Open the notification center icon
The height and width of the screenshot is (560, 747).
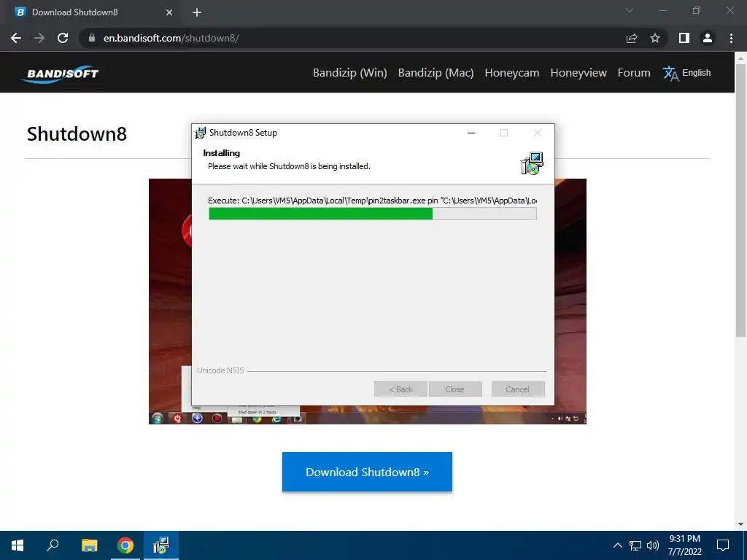coord(723,545)
